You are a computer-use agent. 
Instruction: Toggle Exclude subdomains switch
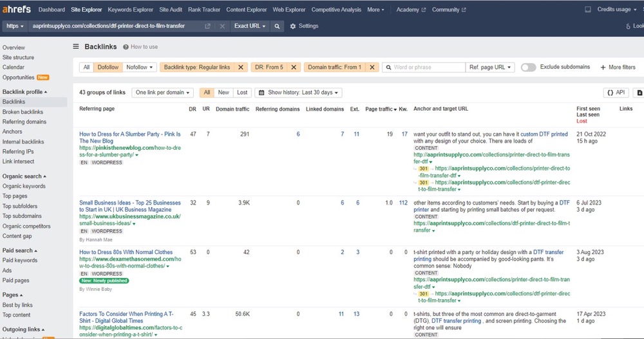click(529, 68)
